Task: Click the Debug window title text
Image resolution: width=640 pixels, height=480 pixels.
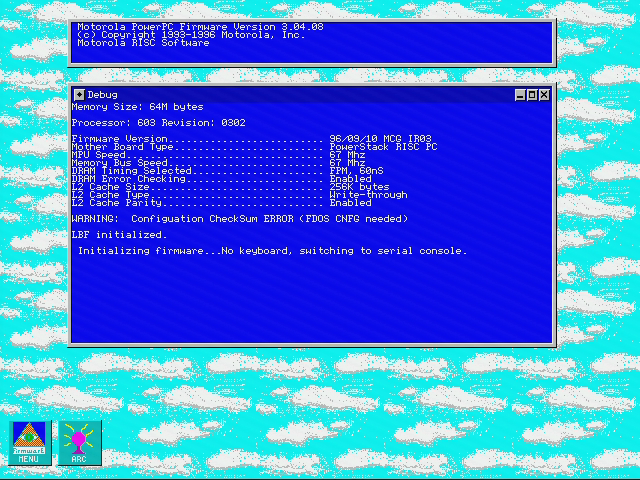Action: pyautogui.click(x=102, y=95)
